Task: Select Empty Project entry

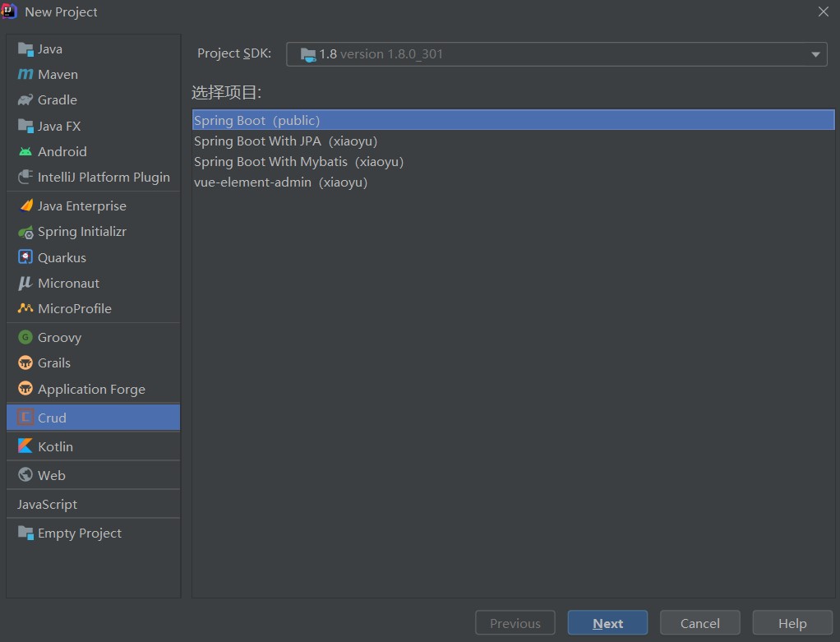Action: (93, 533)
